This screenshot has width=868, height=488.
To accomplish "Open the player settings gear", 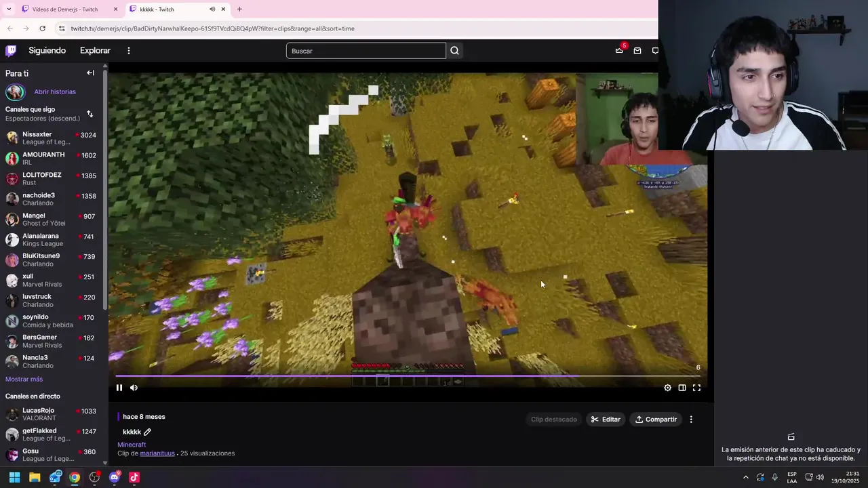I will [x=667, y=388].
